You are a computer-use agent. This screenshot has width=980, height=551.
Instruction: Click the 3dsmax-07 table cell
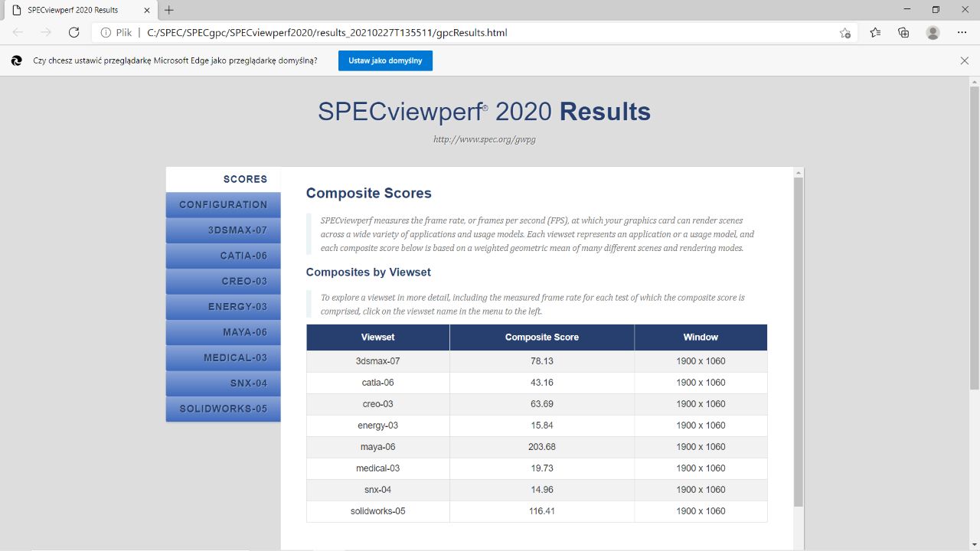click(378, 361)
